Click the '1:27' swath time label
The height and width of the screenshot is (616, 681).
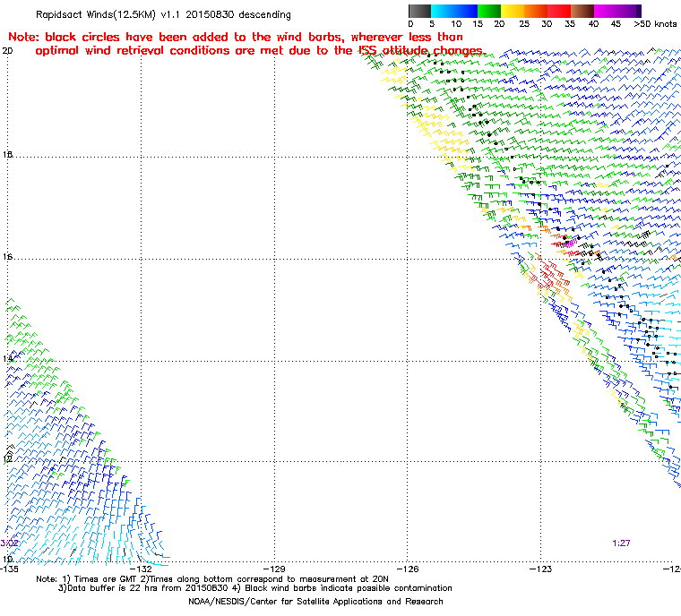coord(621,543)
